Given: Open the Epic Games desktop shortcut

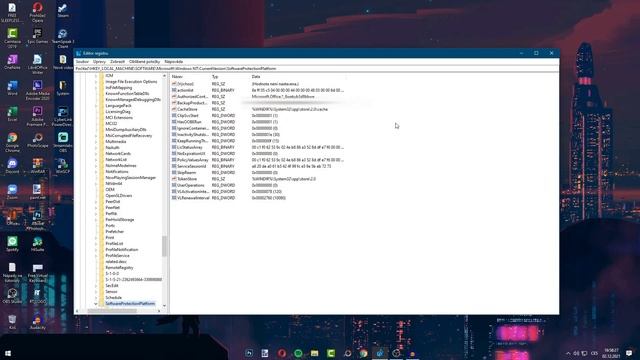Looking at the screenshot, I should tap(38, 37).
